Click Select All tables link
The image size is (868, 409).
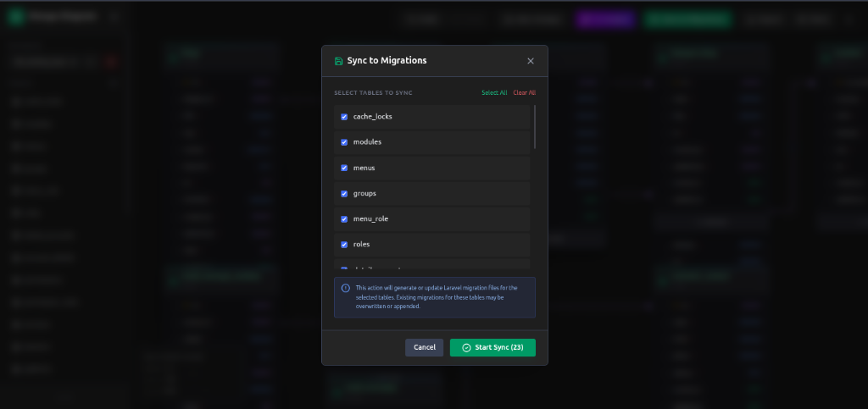(494, 92)
